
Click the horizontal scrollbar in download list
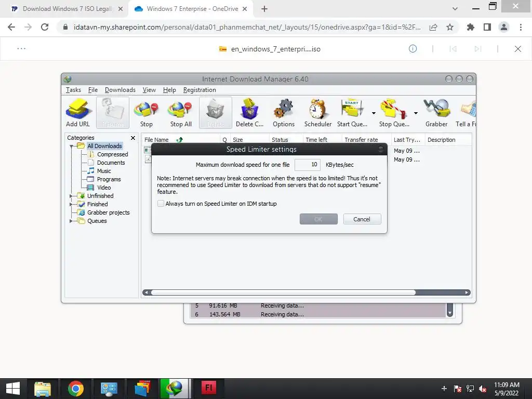(x=283, y=292)
